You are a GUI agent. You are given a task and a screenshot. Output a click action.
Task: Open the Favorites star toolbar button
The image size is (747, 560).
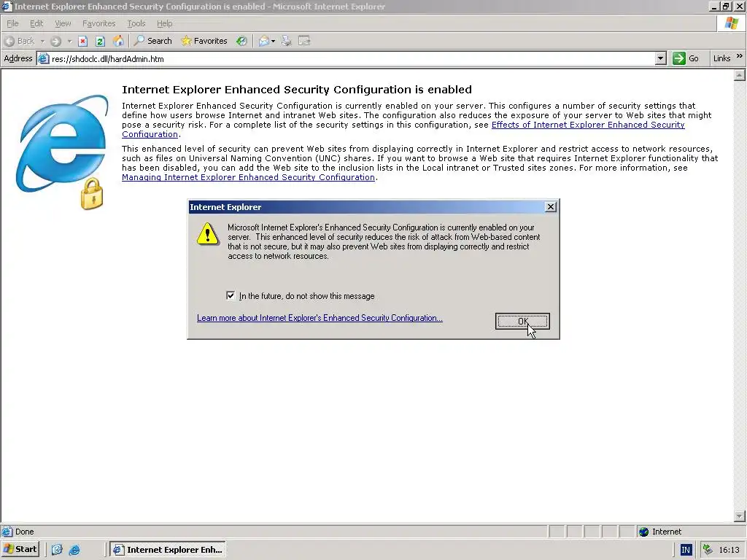click(204, 41)
